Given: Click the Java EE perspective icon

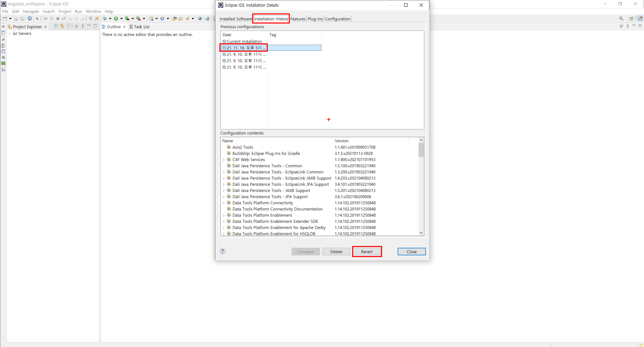Looking at the screenshot, I should (x=640, y=18).
